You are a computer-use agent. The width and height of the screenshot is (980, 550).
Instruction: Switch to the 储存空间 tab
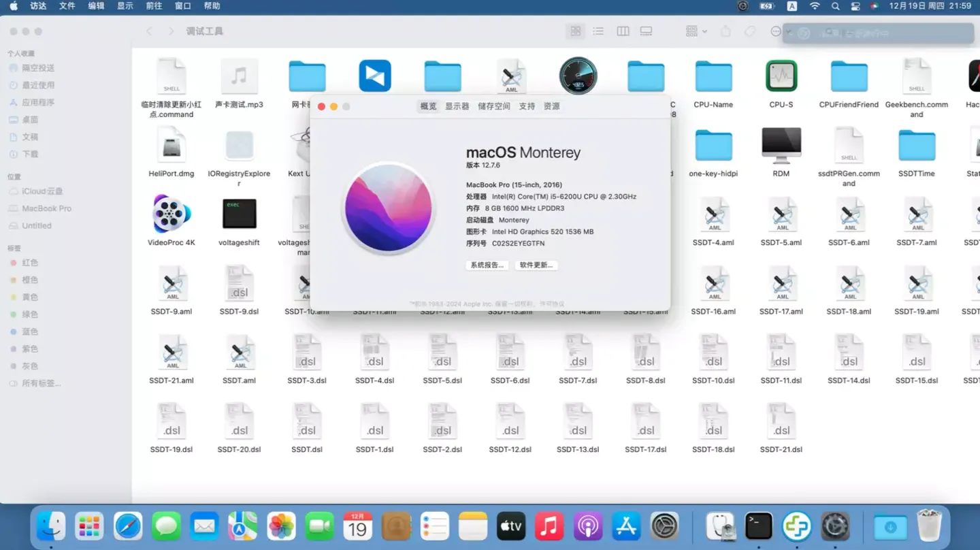tap(493, 106)
